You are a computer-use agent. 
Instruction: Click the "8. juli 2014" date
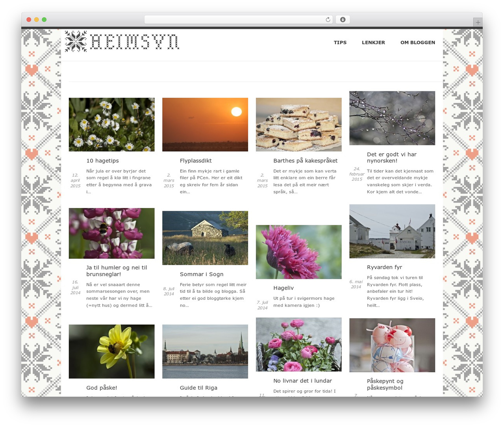169,291
